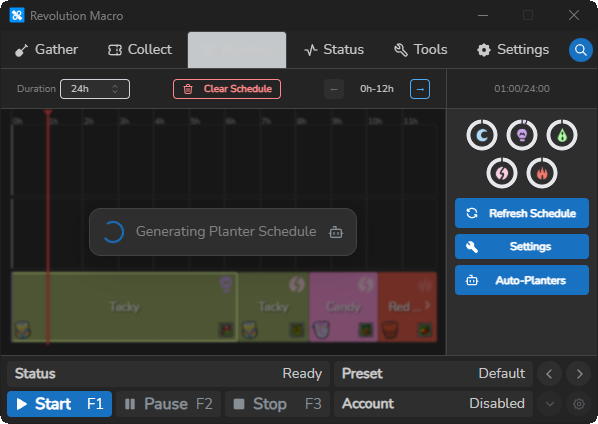This screenshot has height=424, width=598.
Task: Click the robot icon in generating popup
Action: click(x=336, y=232)
